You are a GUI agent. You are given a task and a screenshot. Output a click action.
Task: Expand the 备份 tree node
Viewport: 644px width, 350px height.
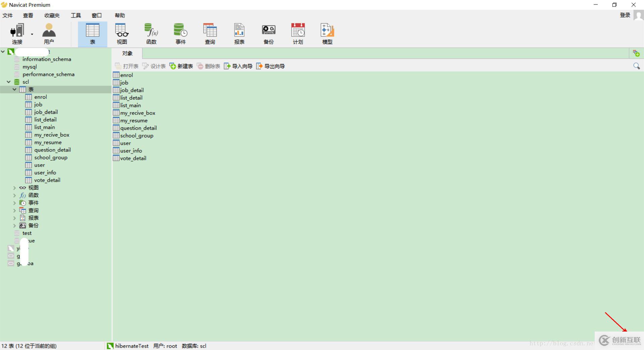click(x=14, y=225)
